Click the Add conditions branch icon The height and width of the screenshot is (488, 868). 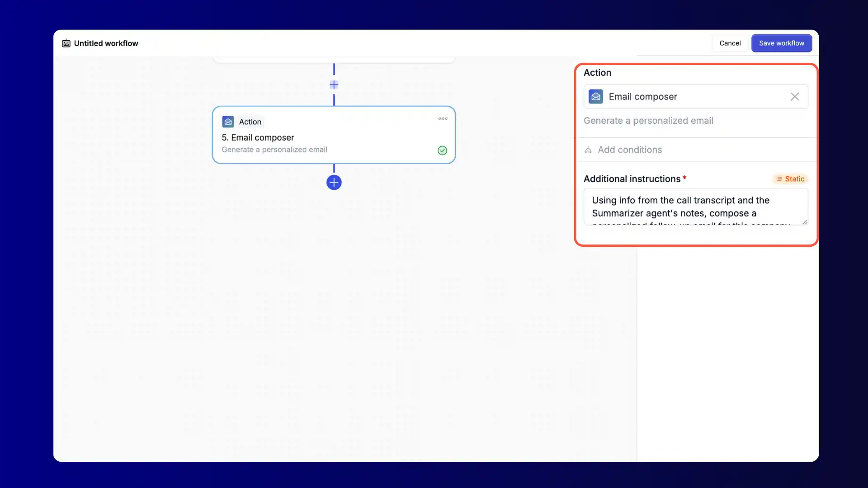588,150
